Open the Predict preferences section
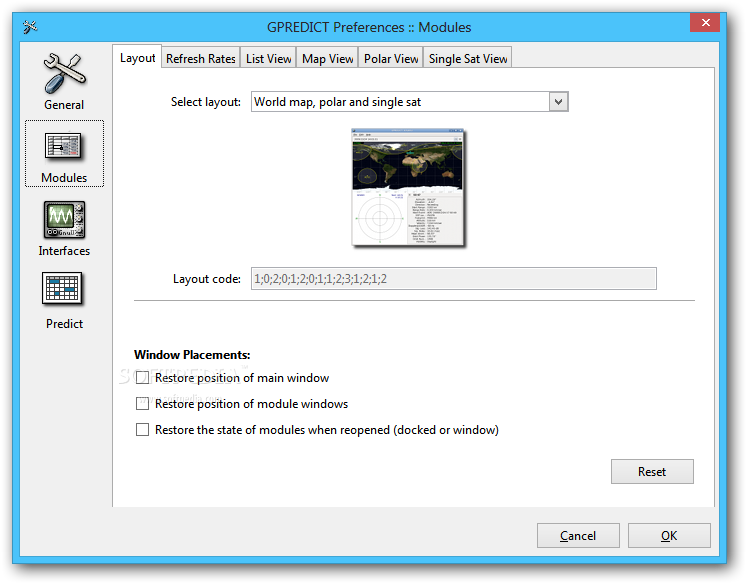 [x=64, y=301]
